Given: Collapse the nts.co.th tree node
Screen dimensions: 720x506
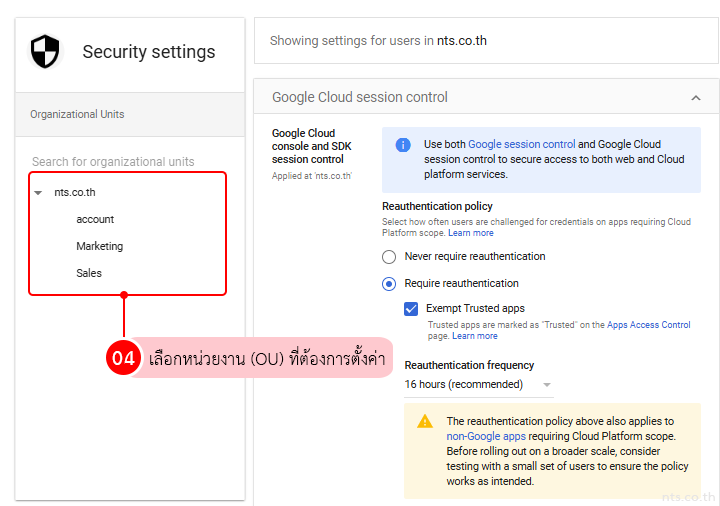Looking at the screenshot, I should click(38, 193).
